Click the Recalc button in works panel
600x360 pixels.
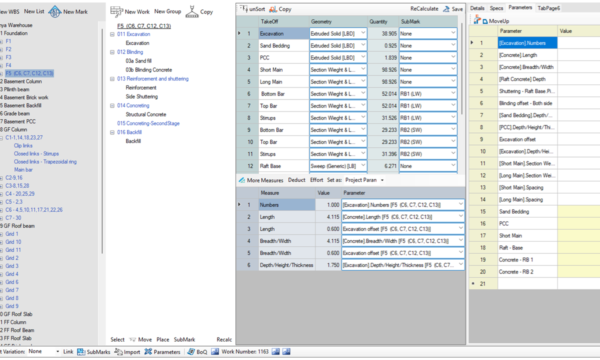224,339
